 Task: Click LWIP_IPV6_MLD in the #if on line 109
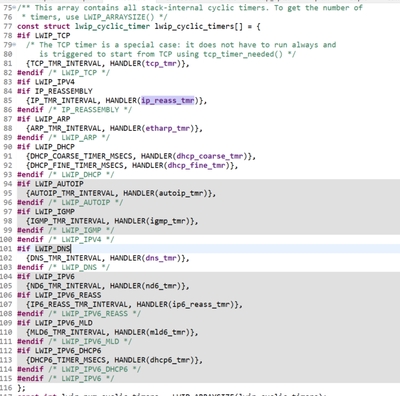pyautogui.click(x=64, y=323)
